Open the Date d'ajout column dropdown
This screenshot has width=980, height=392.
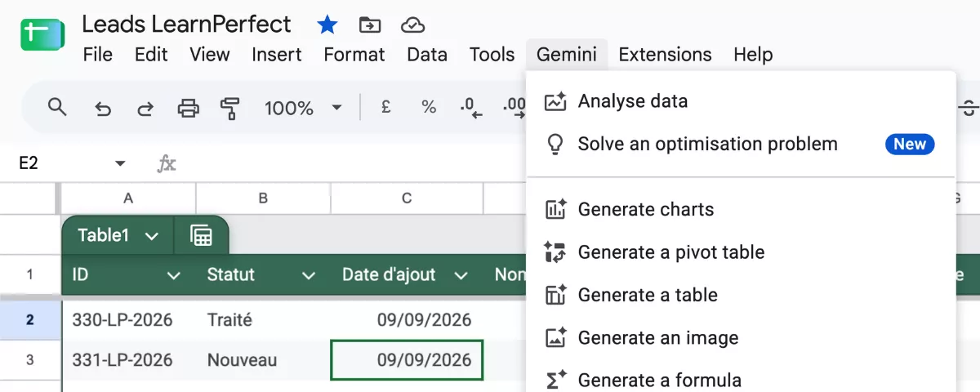click(461, 276)
